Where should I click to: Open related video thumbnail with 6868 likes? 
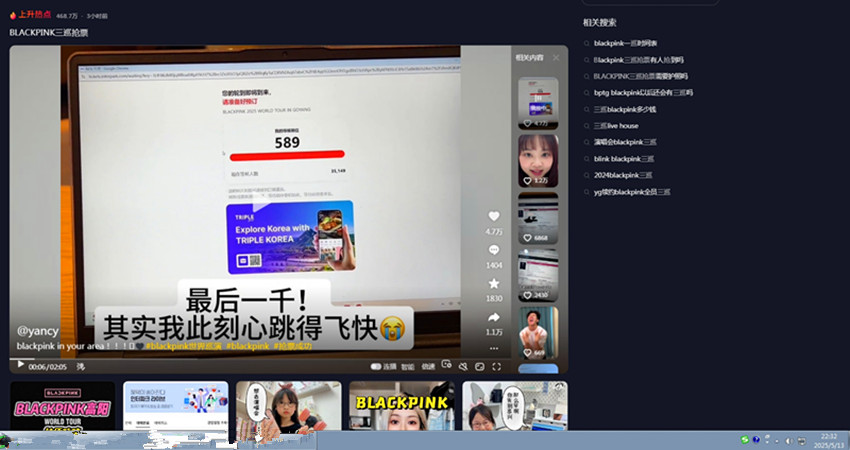pos(538,218)
